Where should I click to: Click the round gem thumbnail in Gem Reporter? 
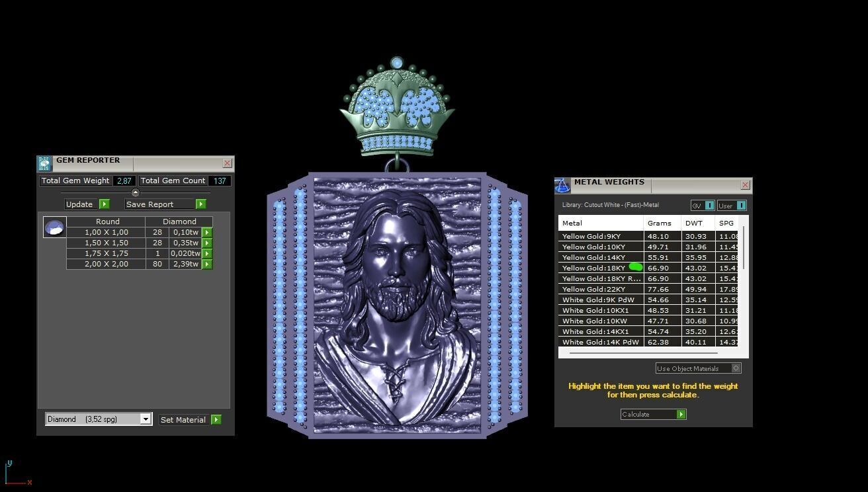tap(54, 227)
